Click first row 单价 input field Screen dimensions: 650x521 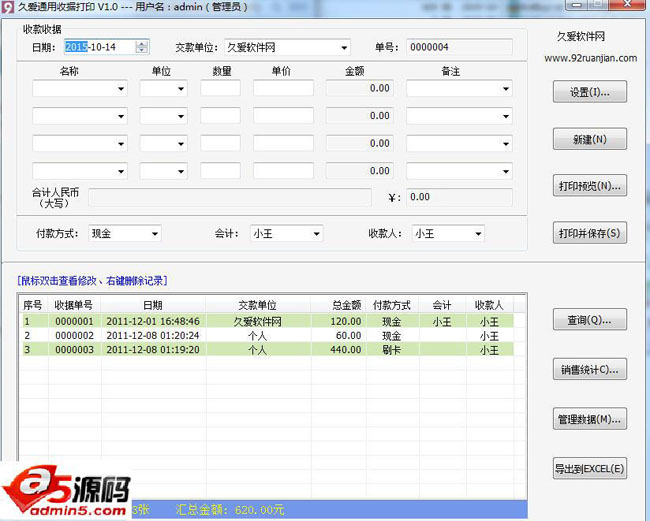coord(284,88)
